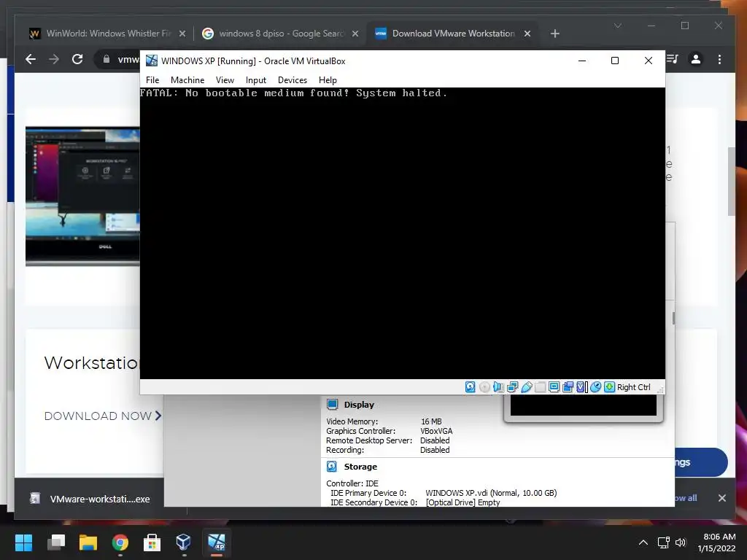Click the Display section header in VirtualBox Manager

pos(359,405)
